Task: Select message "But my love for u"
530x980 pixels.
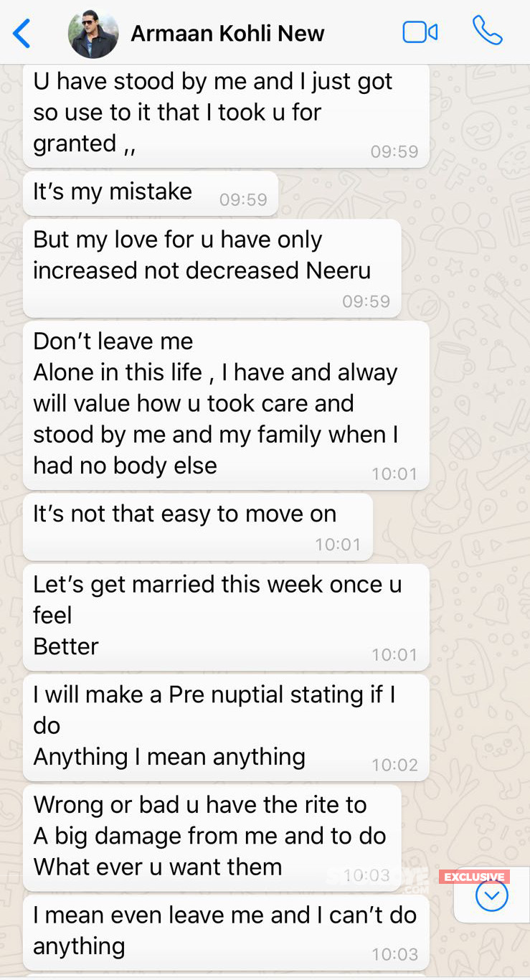Action: coord(212,268)
